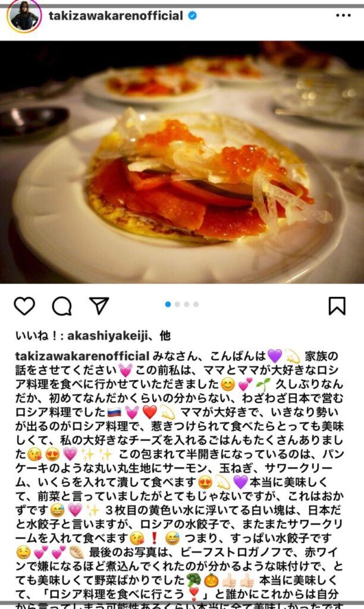
Task: Open comments via speech bubble icon
Action: click(62, 306)
